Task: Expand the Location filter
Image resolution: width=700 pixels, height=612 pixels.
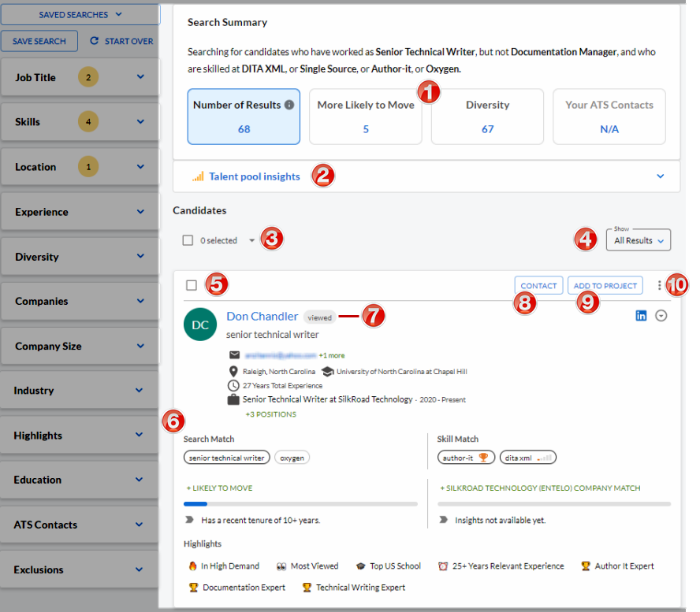Action: click(x=80, y=167)
